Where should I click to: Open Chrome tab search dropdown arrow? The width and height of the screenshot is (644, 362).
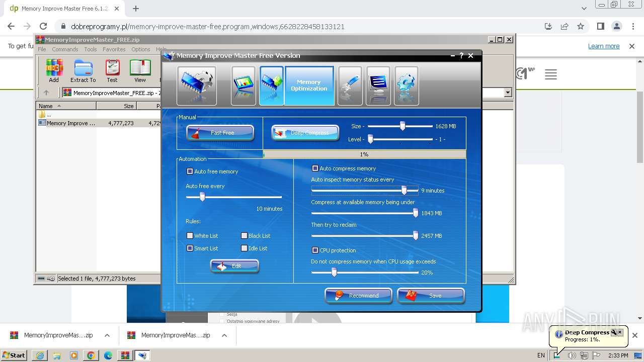pyautogui.click(x=584, y=9)
